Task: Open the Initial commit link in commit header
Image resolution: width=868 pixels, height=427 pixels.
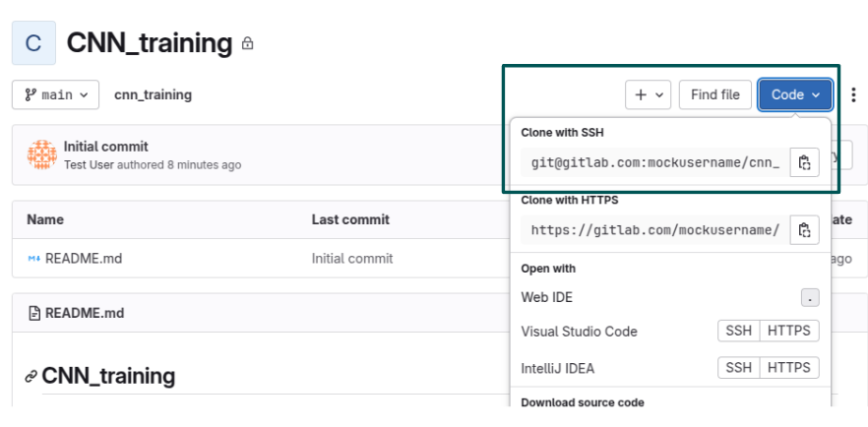Action: [105, 147]
